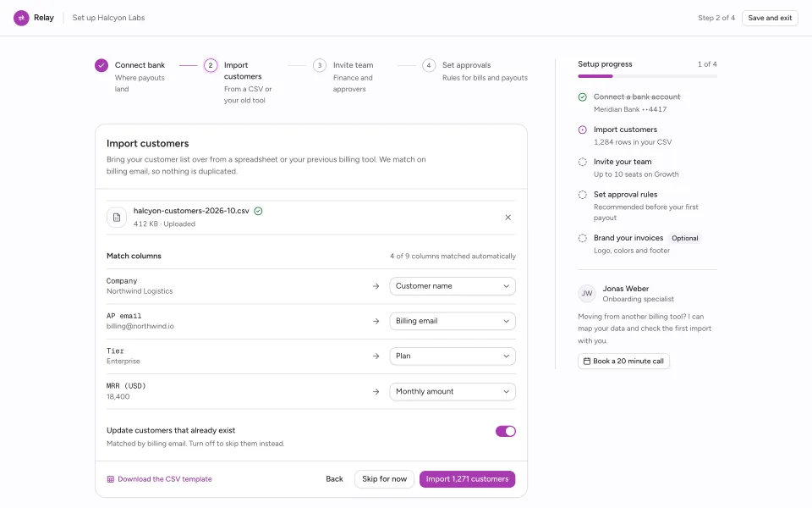The height and width of the screenshot is (508, 812).
Task: Click the JW avatar of Jonas Weber
Action: 587,294
